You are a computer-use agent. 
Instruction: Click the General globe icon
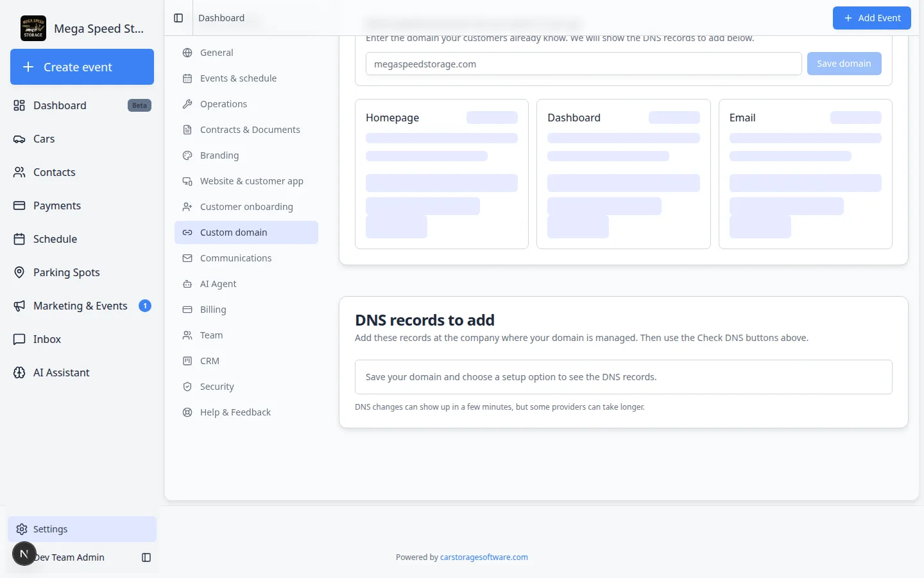pyautogui.click(x=187, y=53)
